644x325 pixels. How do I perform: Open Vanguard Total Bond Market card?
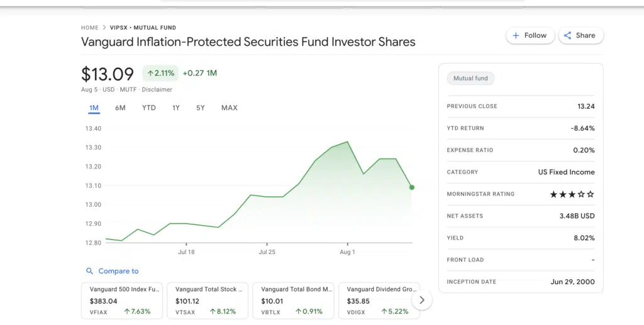coord(293,300)
